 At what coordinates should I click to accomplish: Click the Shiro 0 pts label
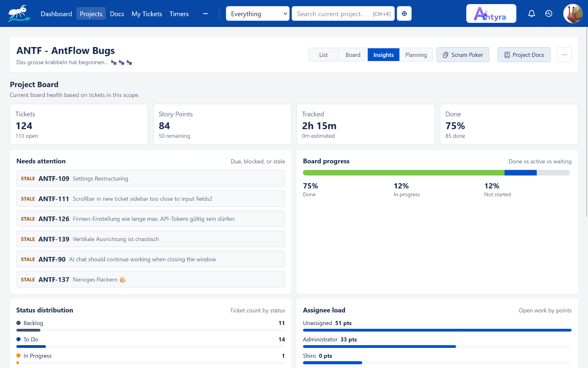click(x=317, y=356)
